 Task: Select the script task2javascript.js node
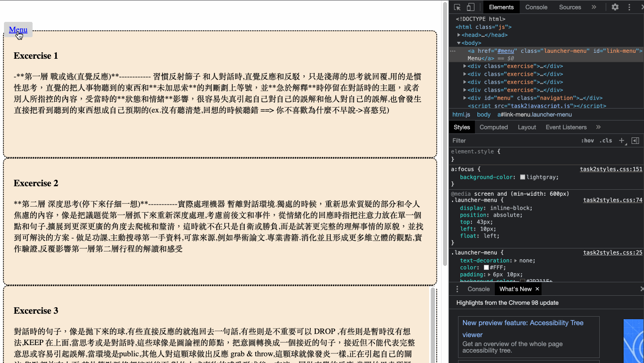537,106
